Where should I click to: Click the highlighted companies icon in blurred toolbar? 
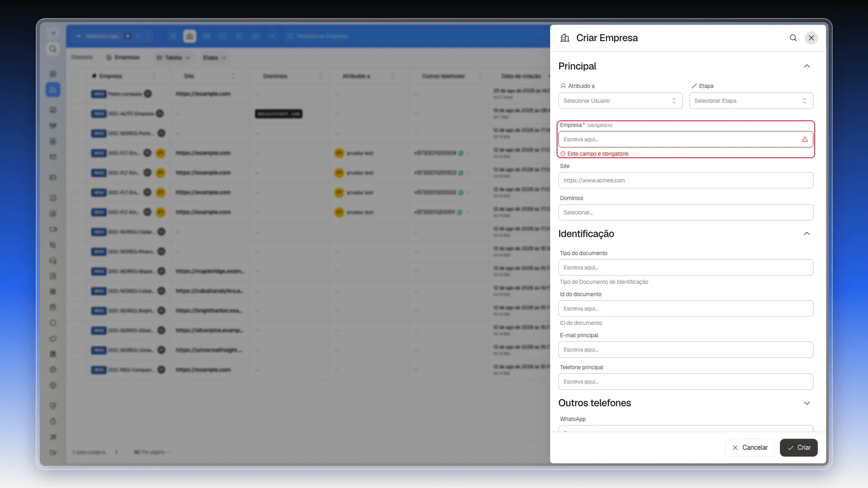tap(190, 36)
